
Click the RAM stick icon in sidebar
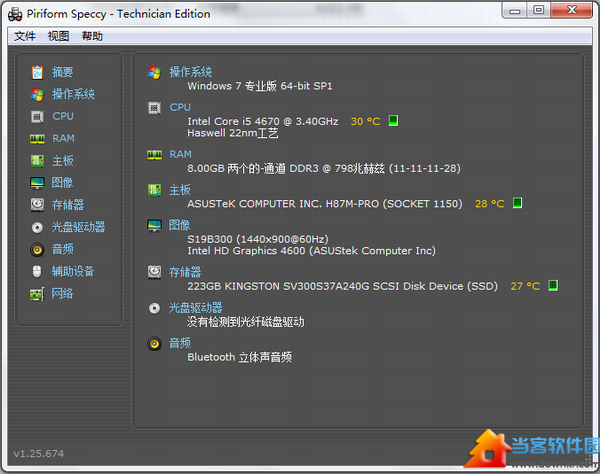[x=37, y=138]
